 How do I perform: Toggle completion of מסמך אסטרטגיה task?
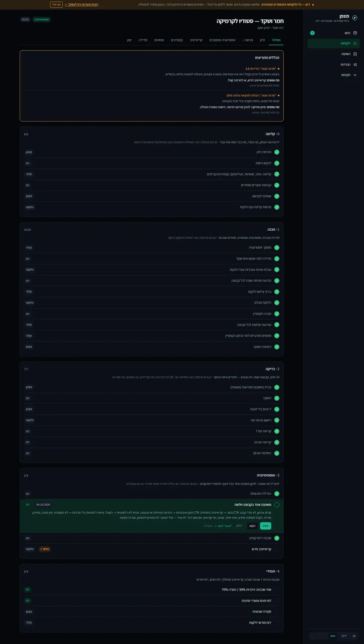pyautogui.click(x=277, y=247)
